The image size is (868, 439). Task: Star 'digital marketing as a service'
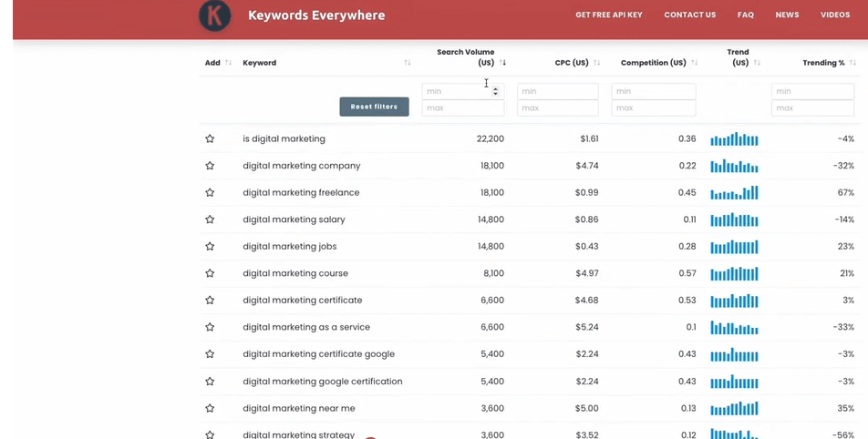pos(210,327)
